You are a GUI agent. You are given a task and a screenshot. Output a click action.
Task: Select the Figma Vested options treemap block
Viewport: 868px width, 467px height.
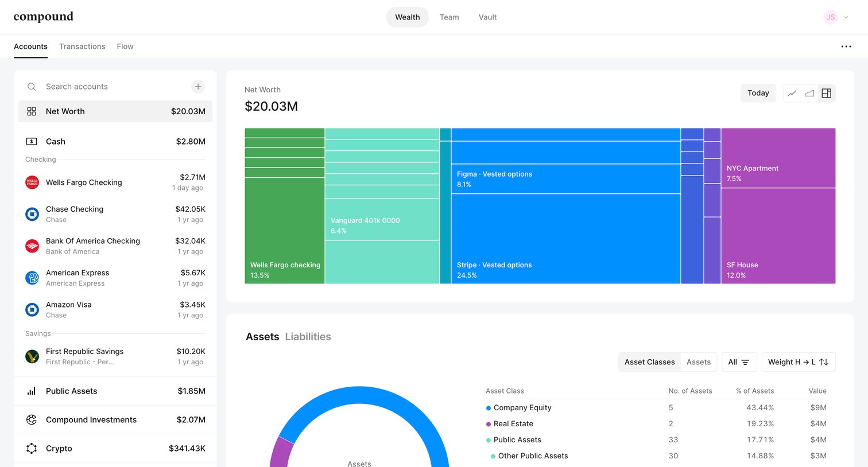tap(566, 179)
